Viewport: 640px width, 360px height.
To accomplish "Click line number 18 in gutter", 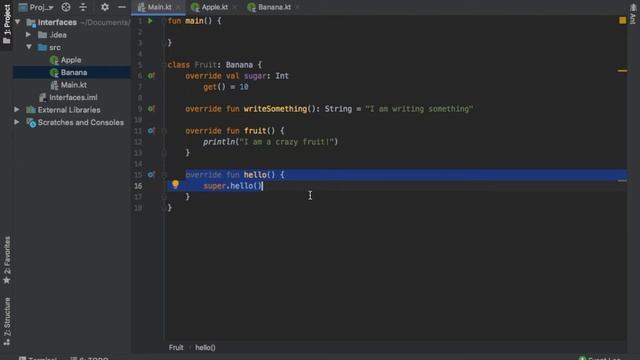I will tap(138, 208).
